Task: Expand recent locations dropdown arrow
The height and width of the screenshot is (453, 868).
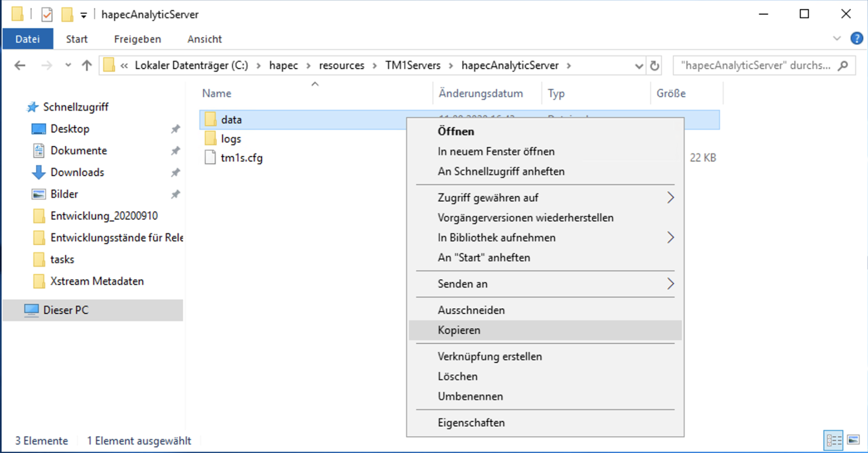Action: pos(68,65)
